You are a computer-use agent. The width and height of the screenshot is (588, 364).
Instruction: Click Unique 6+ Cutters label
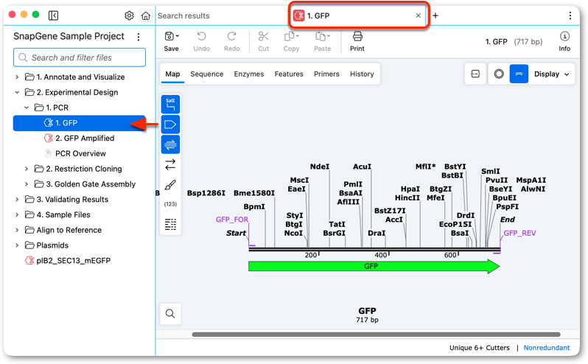pyautogui.click(x=479, y=348)
